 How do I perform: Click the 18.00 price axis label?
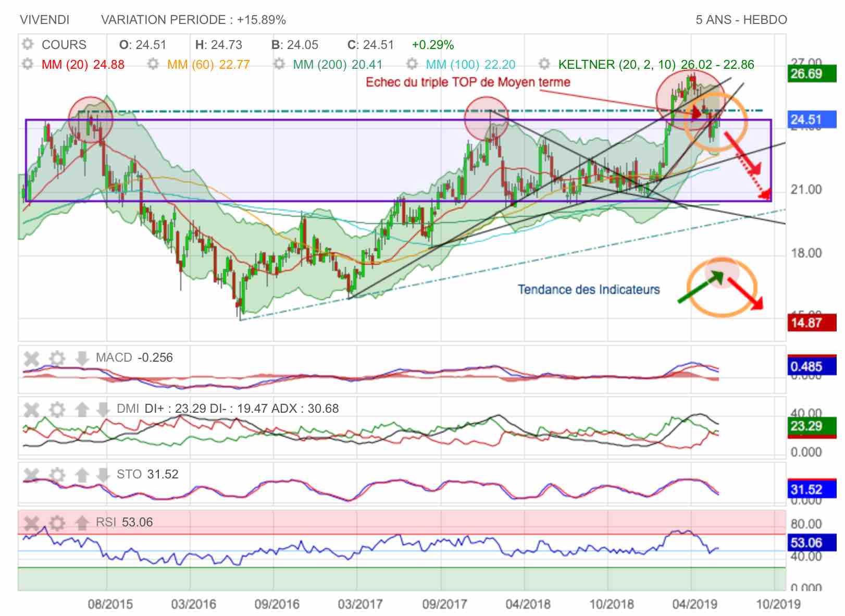coord(806,253)
